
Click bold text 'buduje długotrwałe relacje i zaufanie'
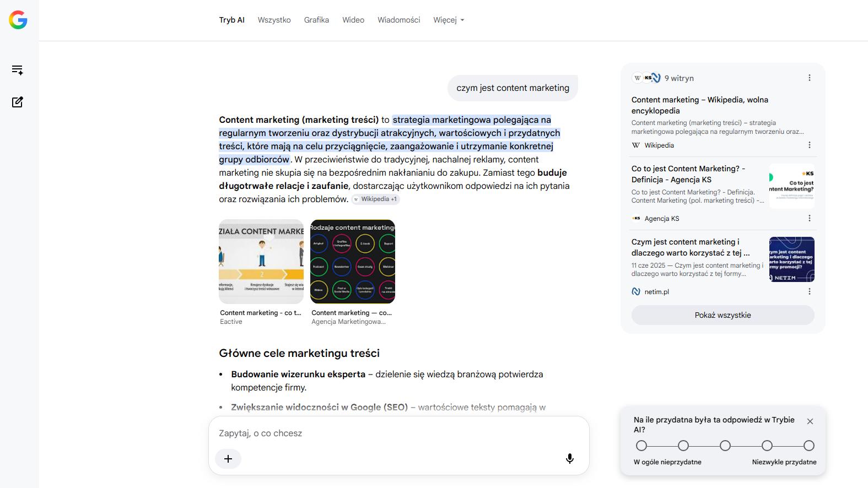pos(393,179)
